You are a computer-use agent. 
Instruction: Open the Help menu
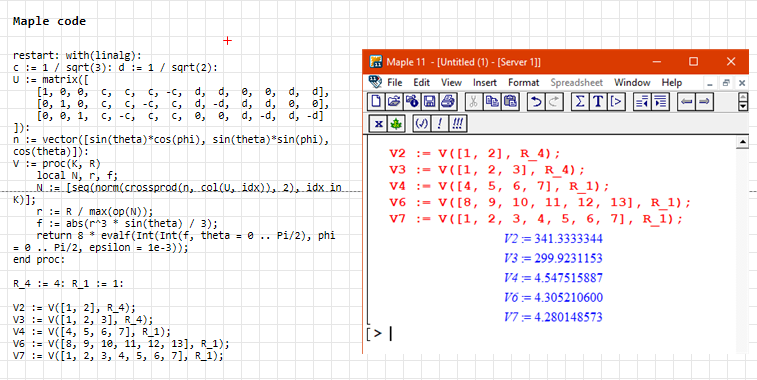click(672, 83)
